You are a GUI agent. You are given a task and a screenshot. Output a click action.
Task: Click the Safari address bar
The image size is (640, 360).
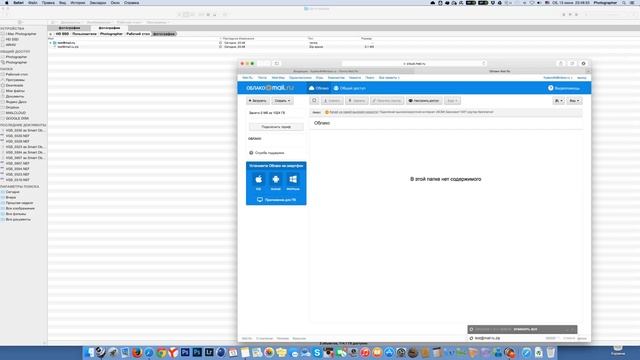tap(414, 64)
